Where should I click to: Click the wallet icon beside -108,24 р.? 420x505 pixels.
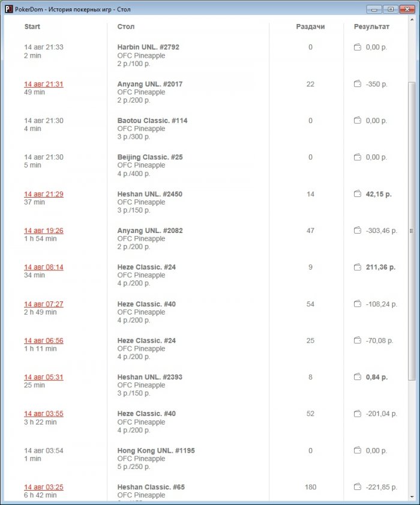click(358, 304)
